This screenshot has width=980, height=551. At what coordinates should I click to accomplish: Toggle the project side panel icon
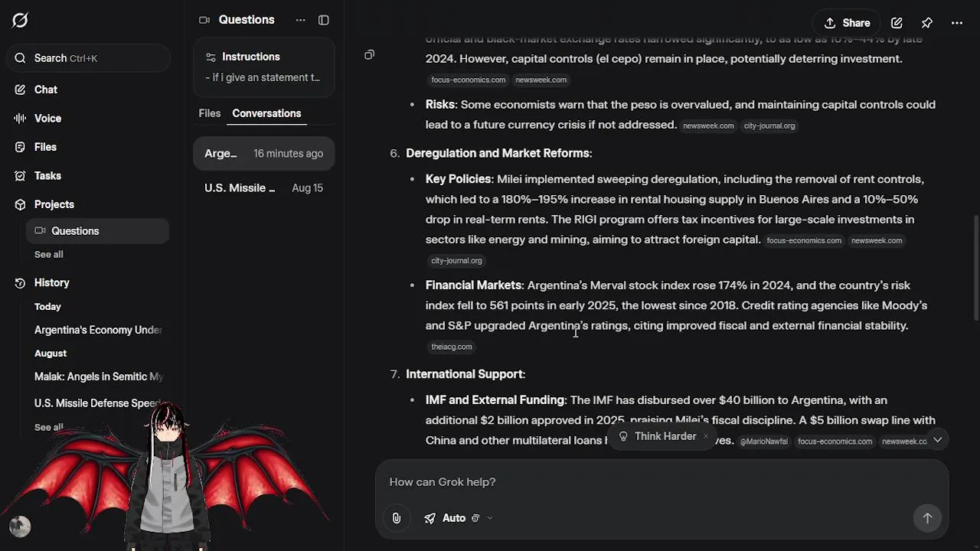tap(324, 20)
